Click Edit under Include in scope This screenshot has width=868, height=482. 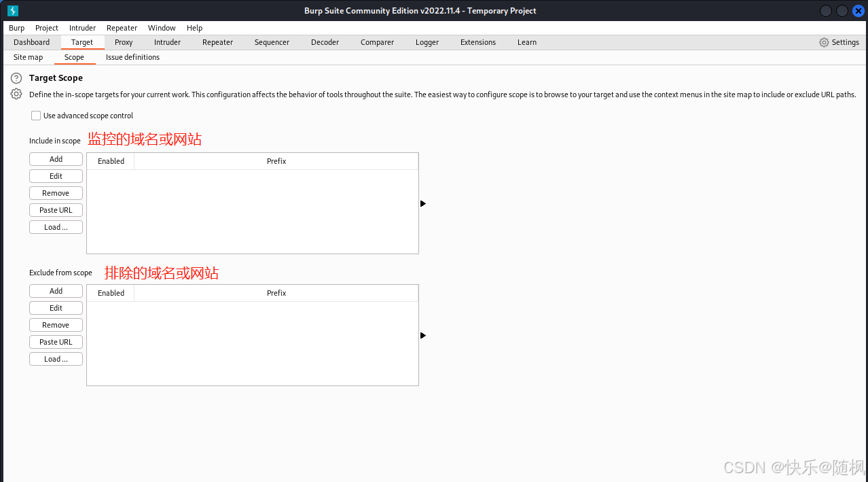(56, 176)
